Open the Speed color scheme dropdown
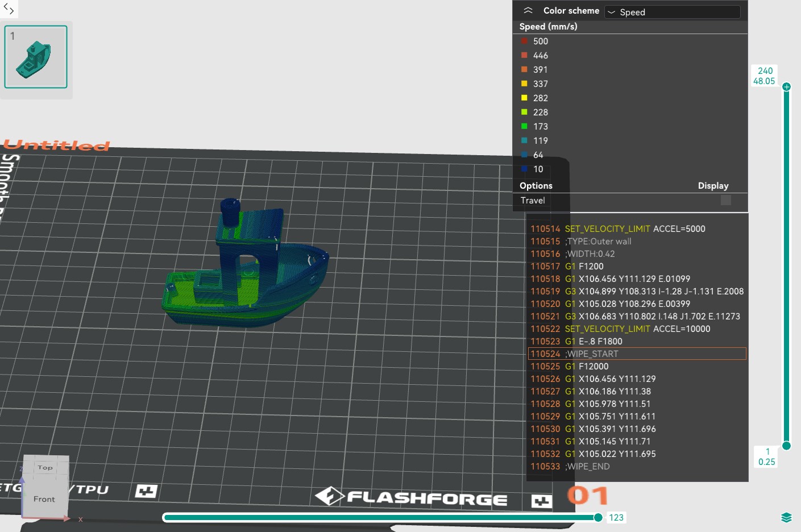Viewport: 801px width, 532px height. [672, 12]
